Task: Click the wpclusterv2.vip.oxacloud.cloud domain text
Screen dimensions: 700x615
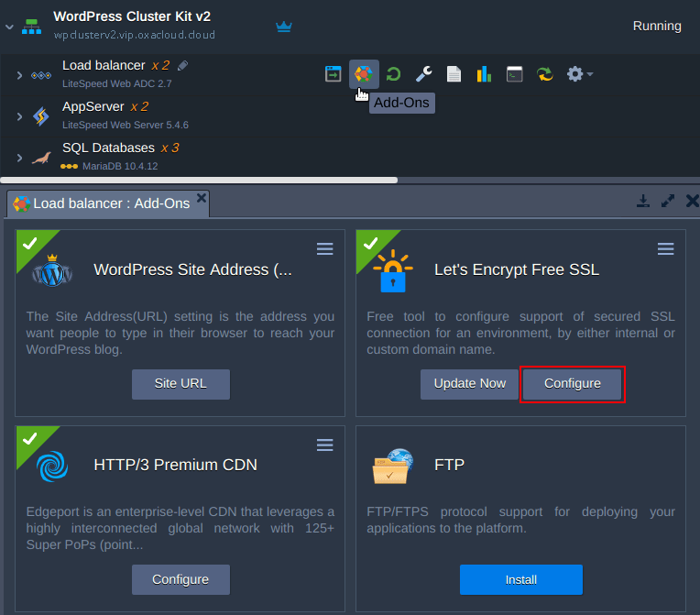Action: [x=135, y=35]
